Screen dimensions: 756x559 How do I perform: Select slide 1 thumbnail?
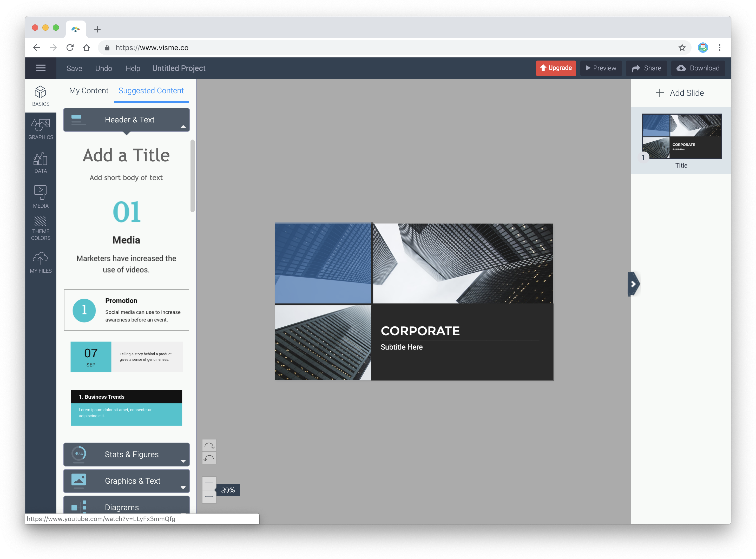click(681, 136)
